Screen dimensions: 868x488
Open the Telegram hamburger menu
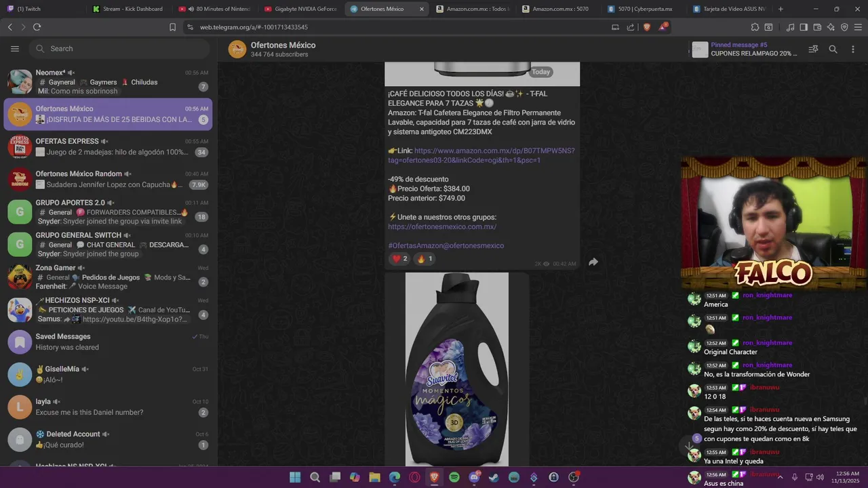pyautogui.click(x=15, y=49)
